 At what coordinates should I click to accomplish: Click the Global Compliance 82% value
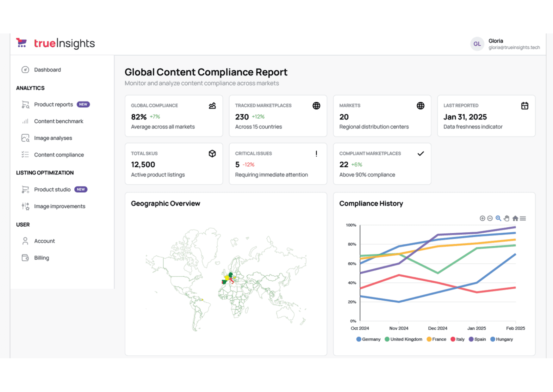[139, 117]
